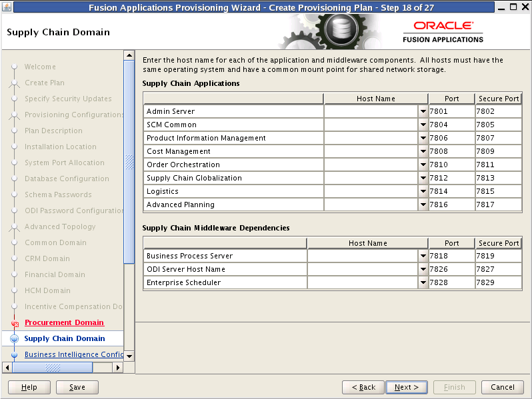Open ODI Server Host Name dropdown

423,269
